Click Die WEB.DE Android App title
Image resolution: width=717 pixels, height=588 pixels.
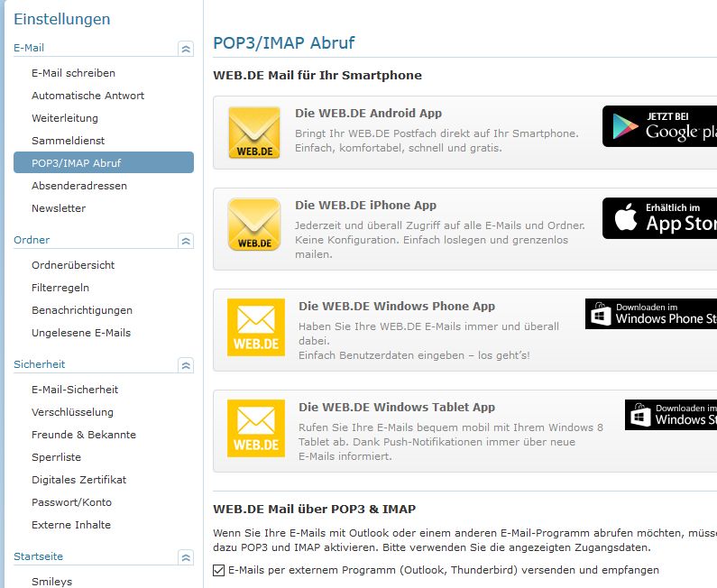[x=368, y=113]
